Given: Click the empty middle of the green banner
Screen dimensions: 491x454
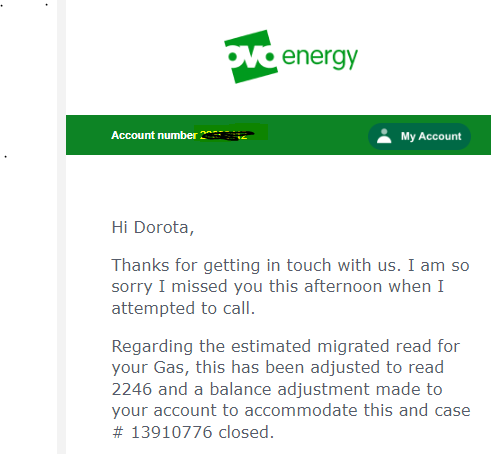Looking at the screenshot, I should [317, 135].
